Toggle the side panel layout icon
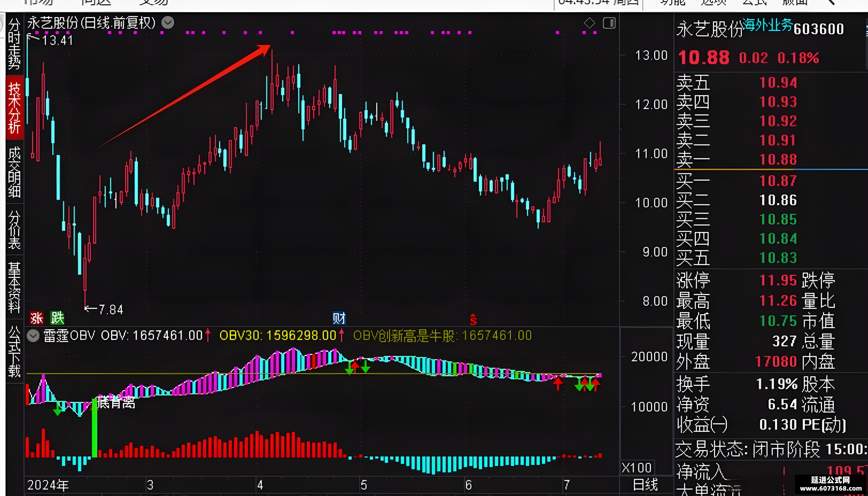The width and height of the screenshot is (868, 496). point(609,23)
